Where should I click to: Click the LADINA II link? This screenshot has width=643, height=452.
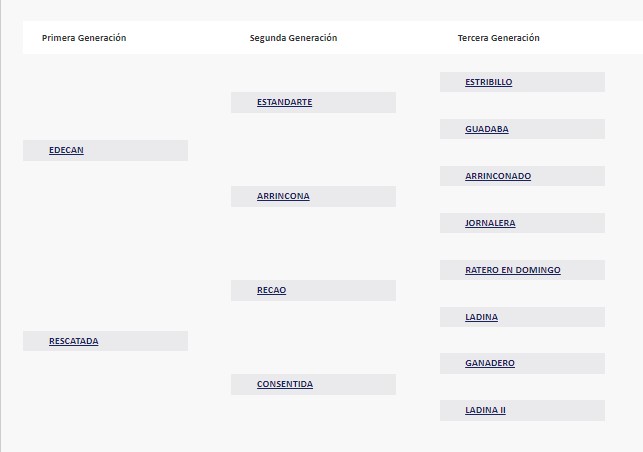[485, 410]
